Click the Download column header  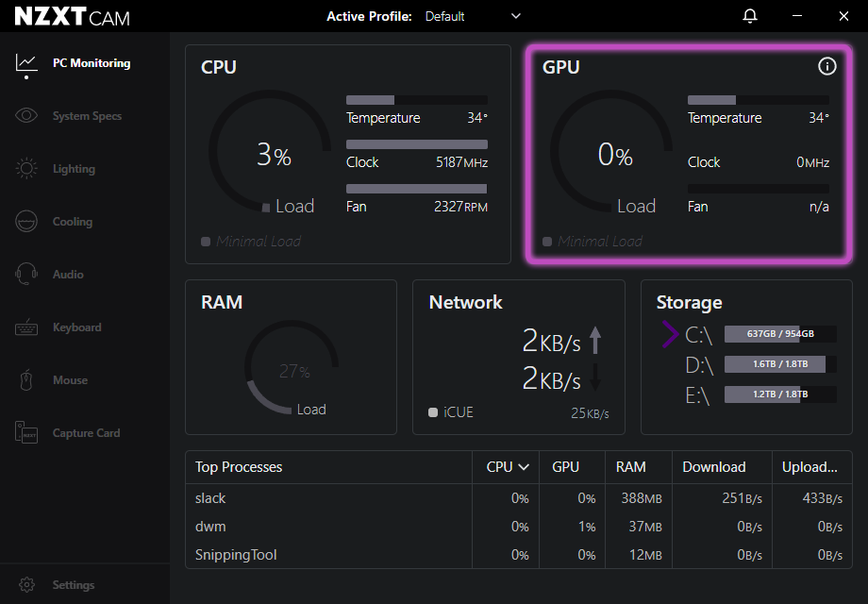tap(714, 467)
